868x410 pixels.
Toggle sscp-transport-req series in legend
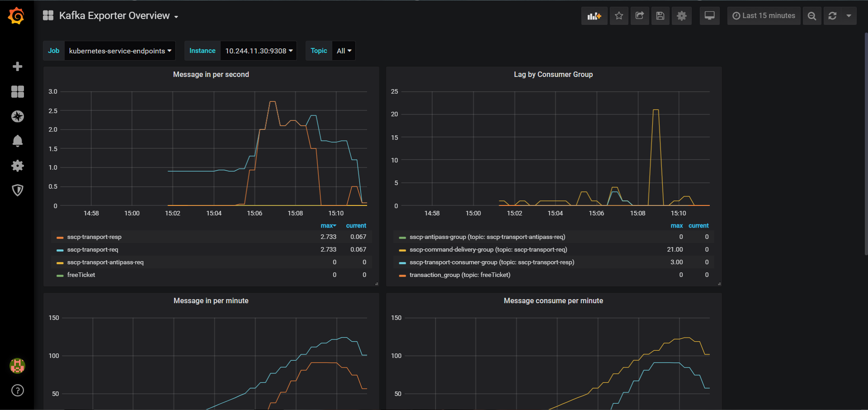(93, 250)
